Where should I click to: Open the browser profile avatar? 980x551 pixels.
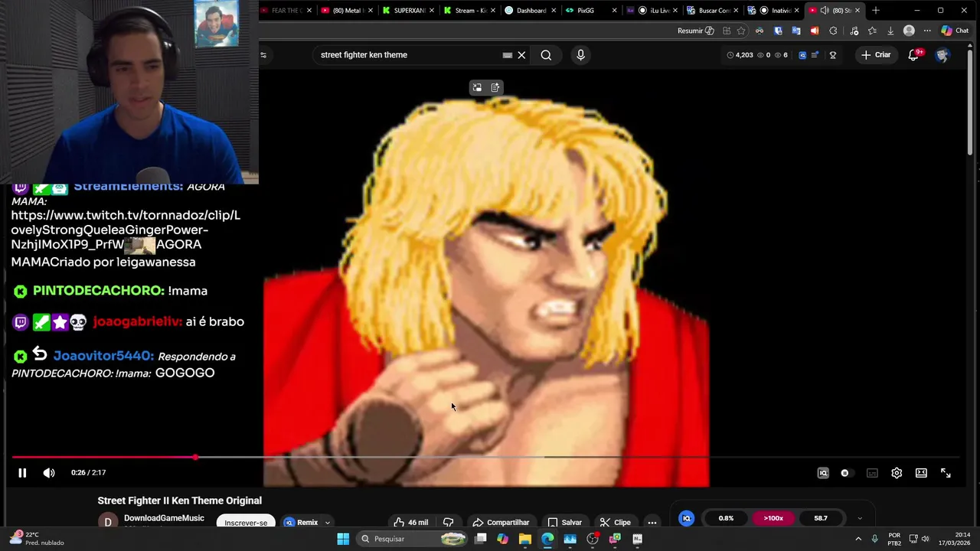tap(909, 31)
